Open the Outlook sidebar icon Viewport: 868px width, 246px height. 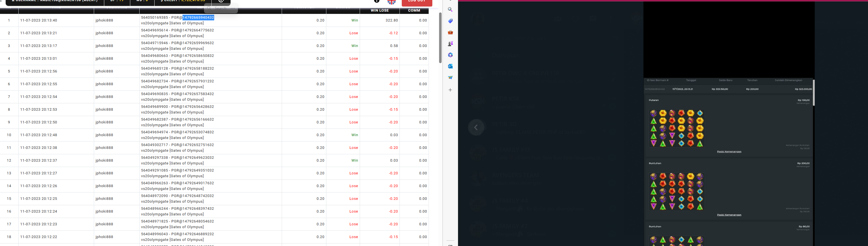(450, 66)
